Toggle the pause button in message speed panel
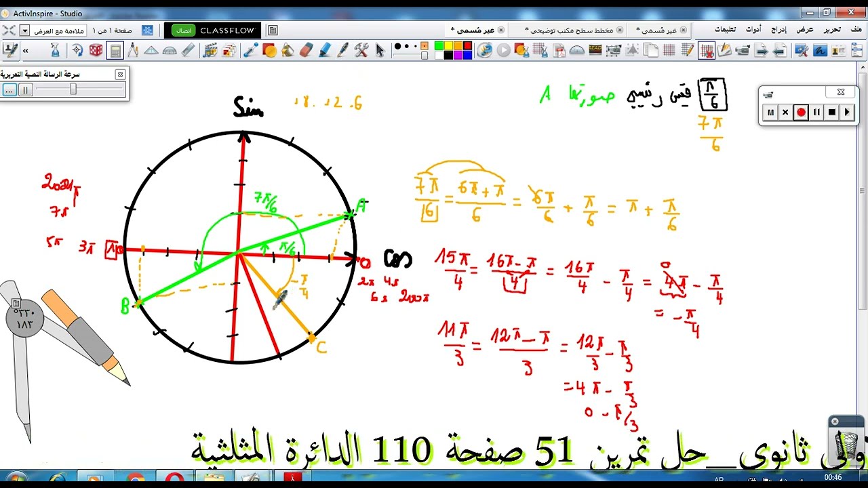This screenshot has height=488, width=868. pyautogui.click(x=26, y=89)
